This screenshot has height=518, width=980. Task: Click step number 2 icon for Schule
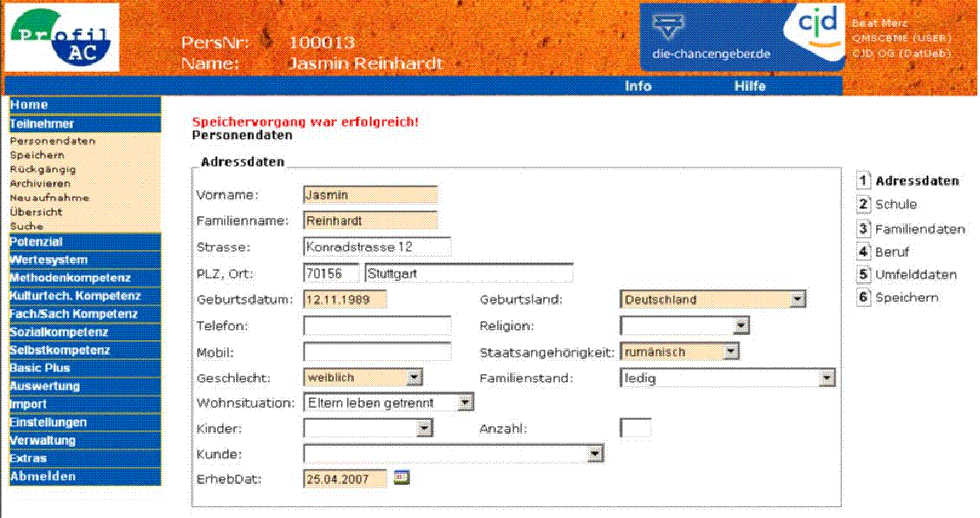(863, 205)
